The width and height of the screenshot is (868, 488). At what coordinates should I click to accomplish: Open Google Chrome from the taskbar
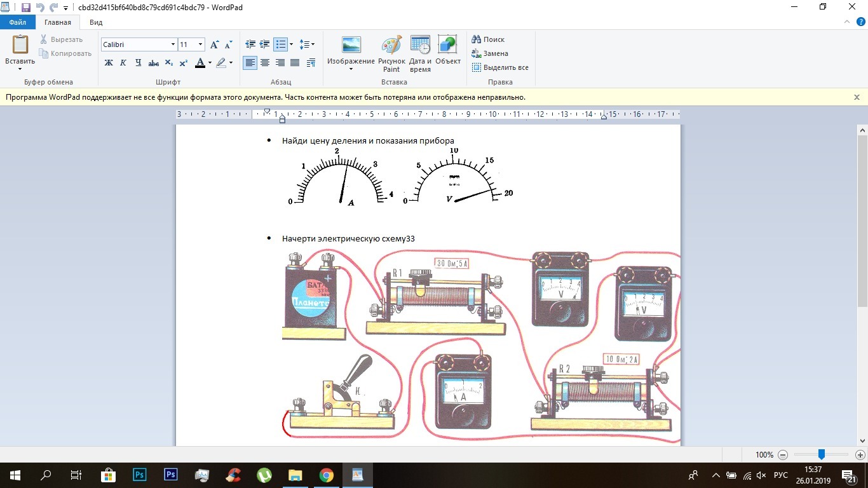pyautogui.click(x=326, y=475)
